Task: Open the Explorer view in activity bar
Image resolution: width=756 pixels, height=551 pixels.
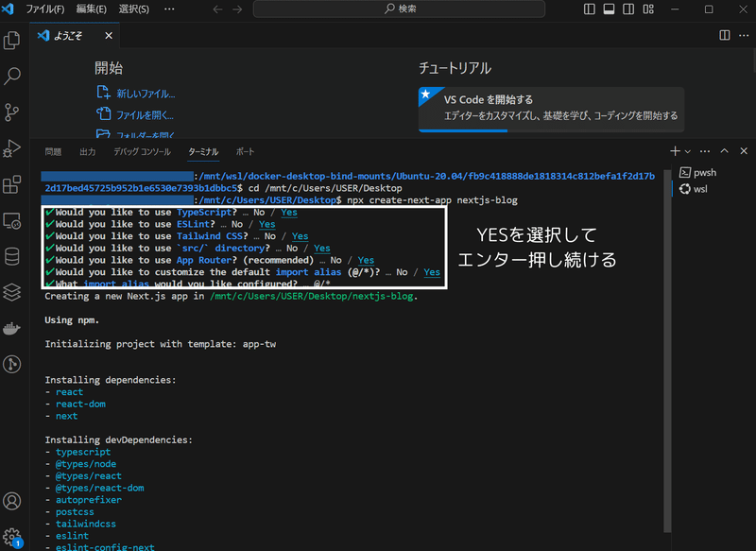Action: coord(12,40)
